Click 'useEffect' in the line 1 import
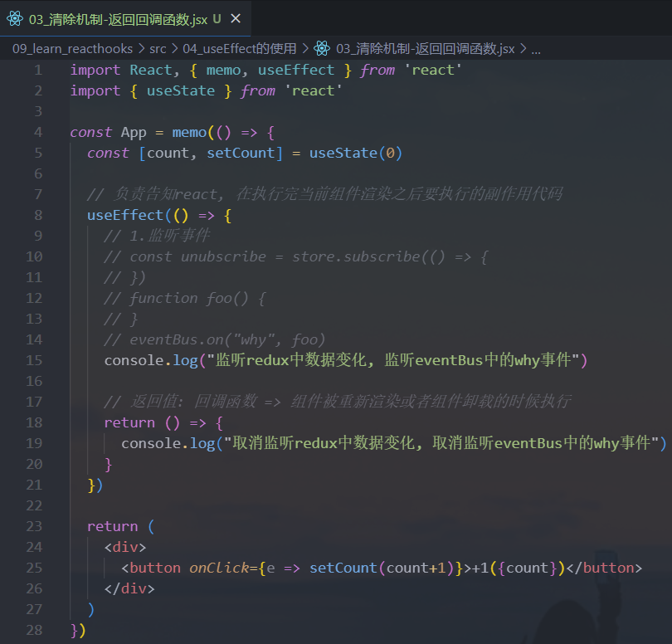 tap(296, 70)
